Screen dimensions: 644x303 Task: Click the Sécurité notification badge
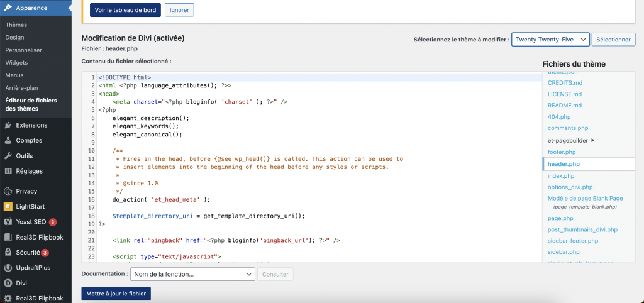pyautogui.click(x=45, y=253)
